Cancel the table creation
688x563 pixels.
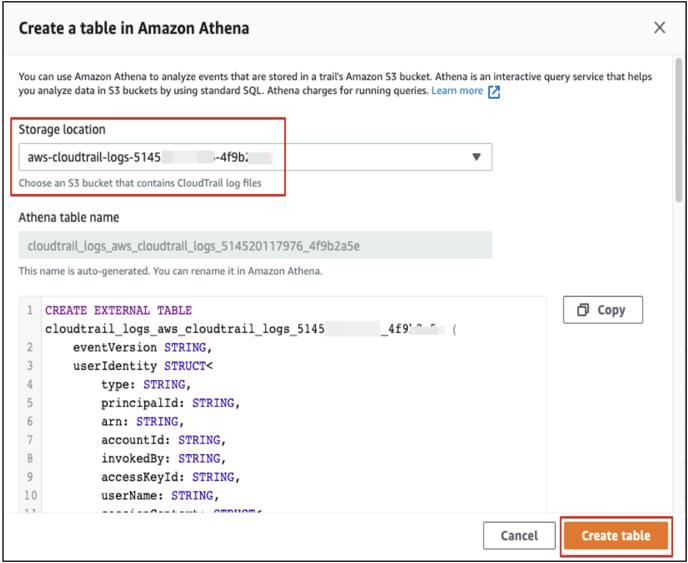tap(518, 536)
